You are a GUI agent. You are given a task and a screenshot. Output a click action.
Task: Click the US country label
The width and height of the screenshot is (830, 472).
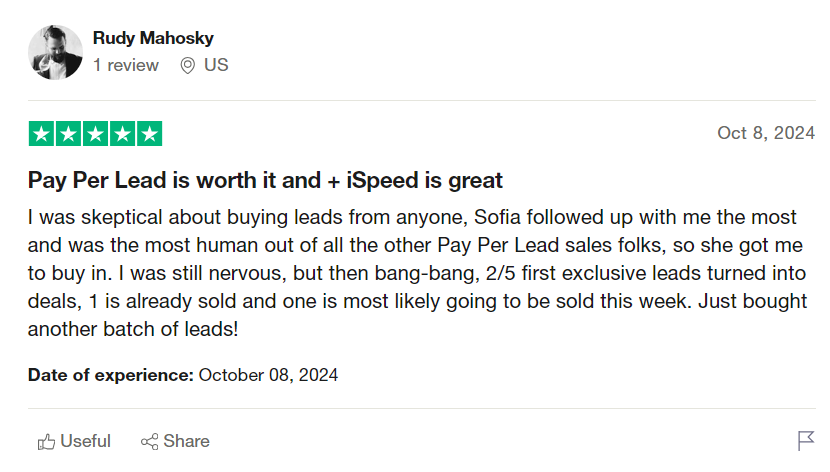pos(216,65)
